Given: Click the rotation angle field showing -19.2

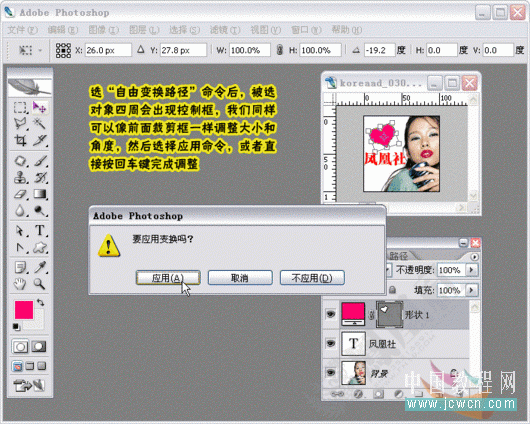Looking at the screenshot, I should (380, 50).
